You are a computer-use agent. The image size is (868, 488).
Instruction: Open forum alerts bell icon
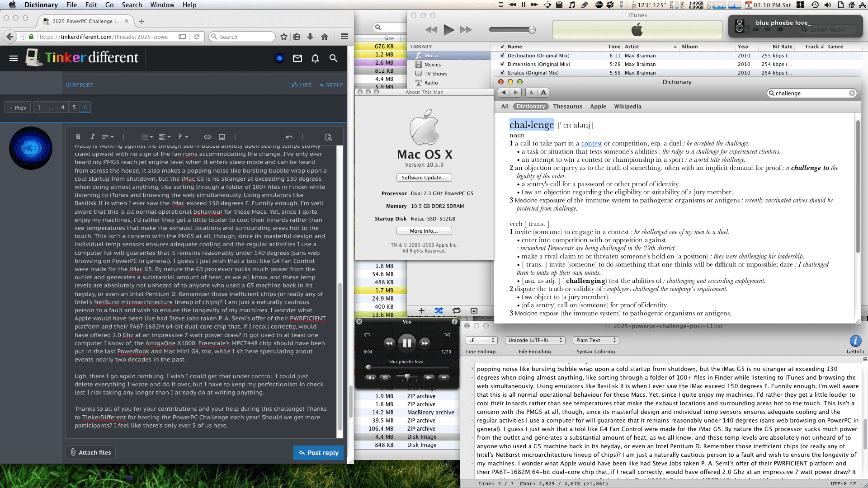pos(316,58)
